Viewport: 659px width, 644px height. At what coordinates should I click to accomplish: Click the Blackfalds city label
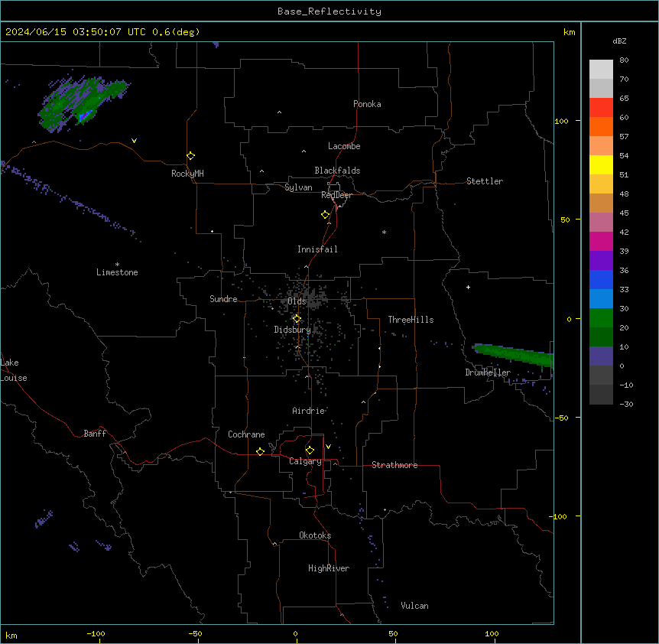tap(337, 171)
